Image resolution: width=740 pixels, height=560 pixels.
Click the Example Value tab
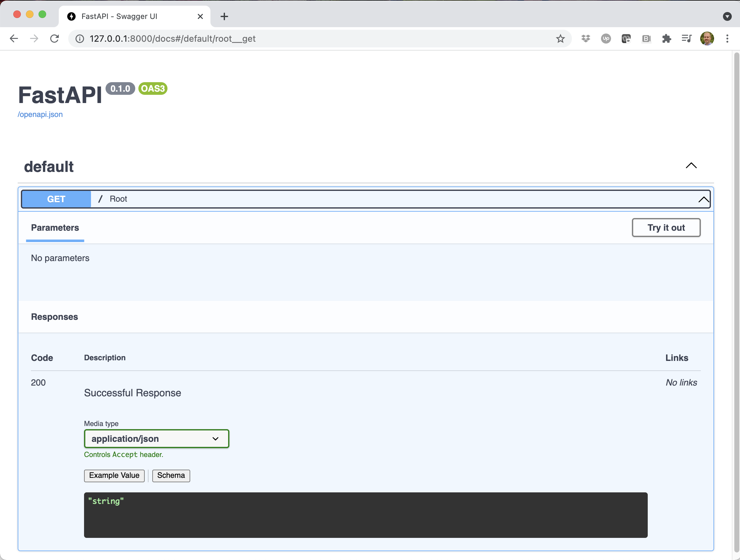click(x=113, y=475)
